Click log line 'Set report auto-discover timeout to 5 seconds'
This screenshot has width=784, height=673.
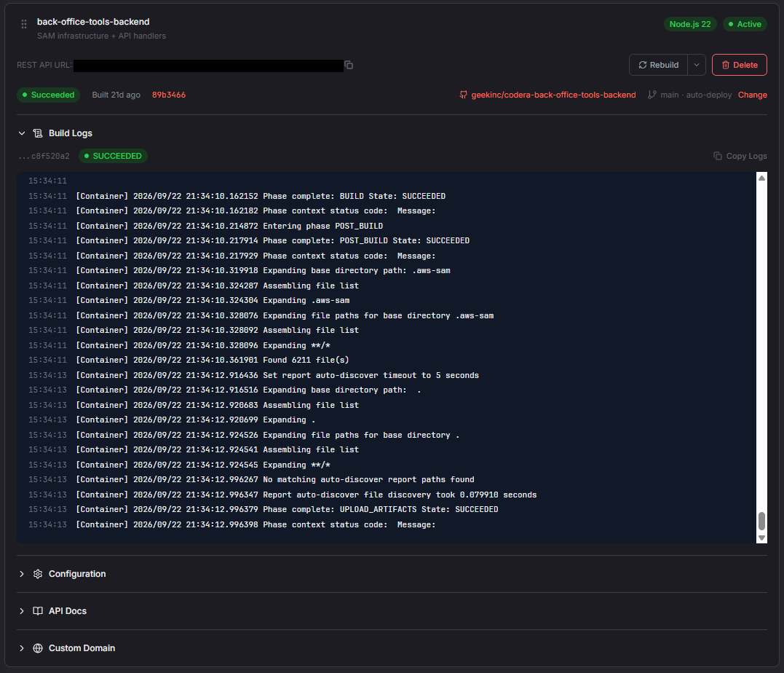point(371,375)
